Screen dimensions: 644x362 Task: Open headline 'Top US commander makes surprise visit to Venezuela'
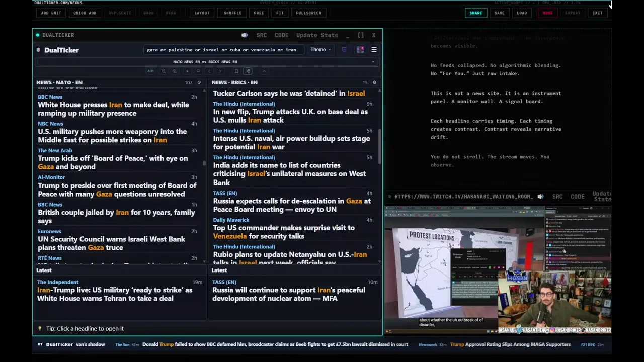coord(284,232)
